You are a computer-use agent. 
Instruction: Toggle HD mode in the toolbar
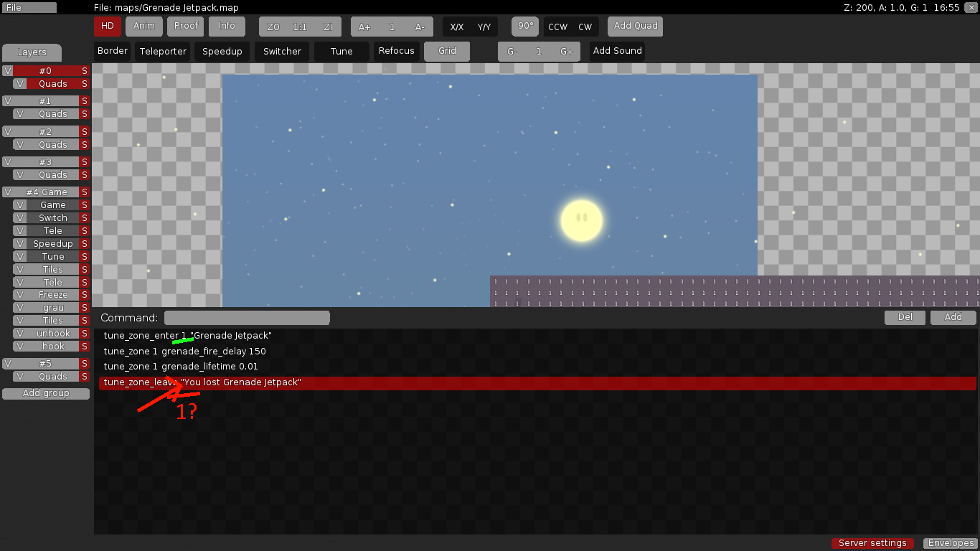[107, 26]
